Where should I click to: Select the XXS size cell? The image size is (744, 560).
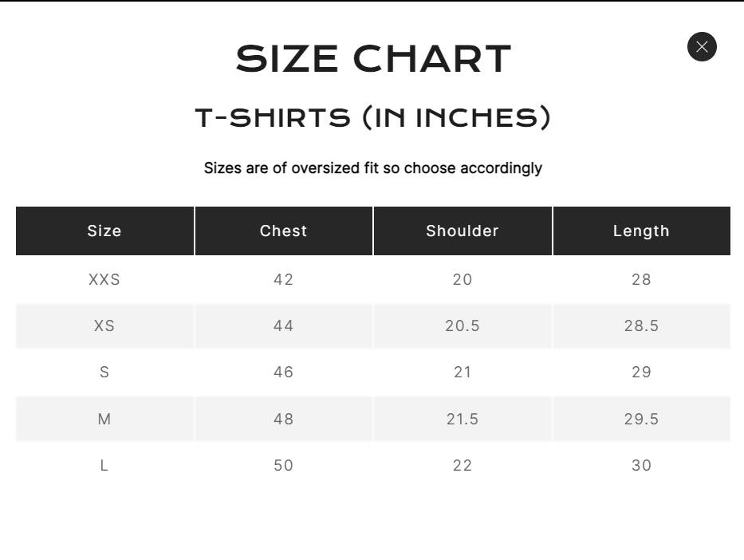coord(105,279)
